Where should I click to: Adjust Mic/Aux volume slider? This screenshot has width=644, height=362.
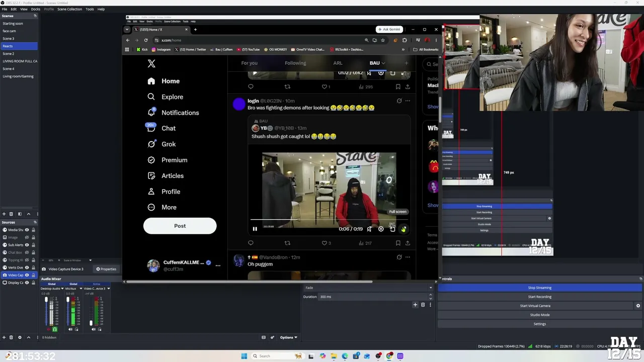click(x=68, y=300)
